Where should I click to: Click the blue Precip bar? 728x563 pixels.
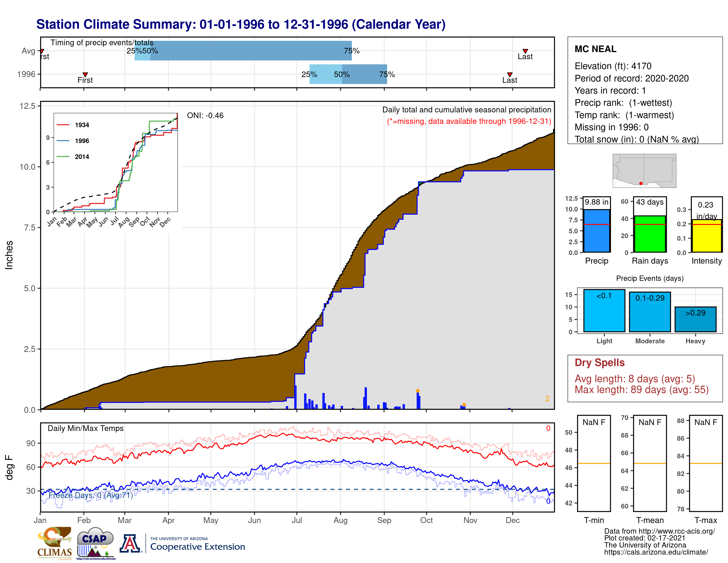point(597,231)
